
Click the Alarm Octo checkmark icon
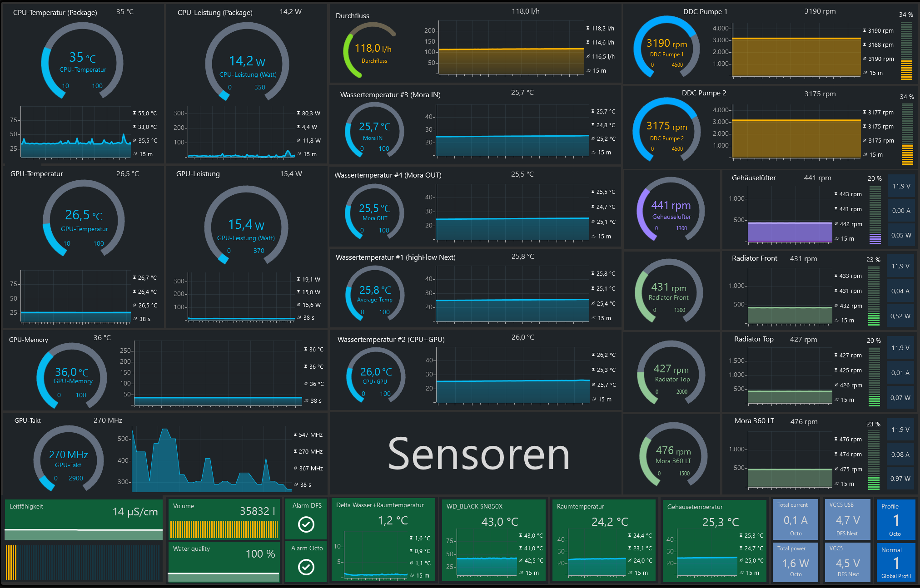pos(306,567)
